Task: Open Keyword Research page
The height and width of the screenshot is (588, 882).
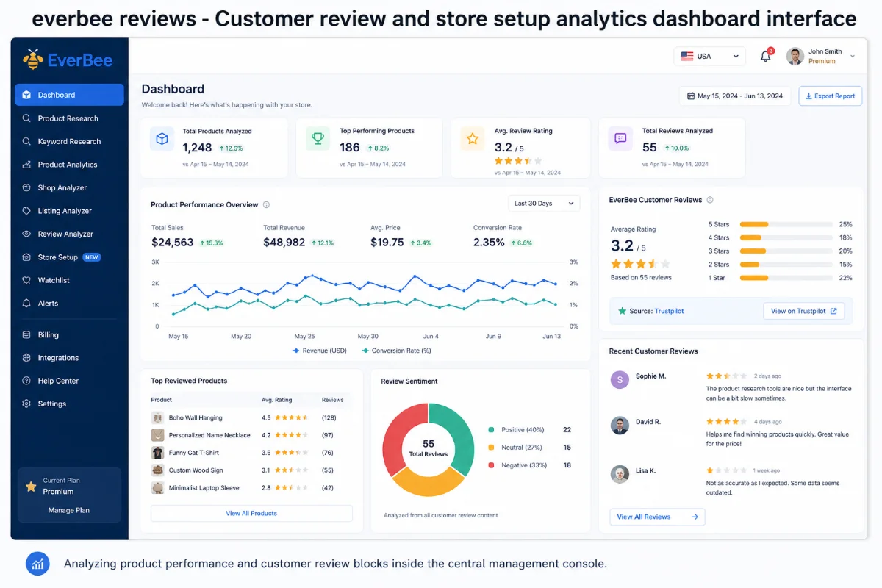Action: click(69, 141)
